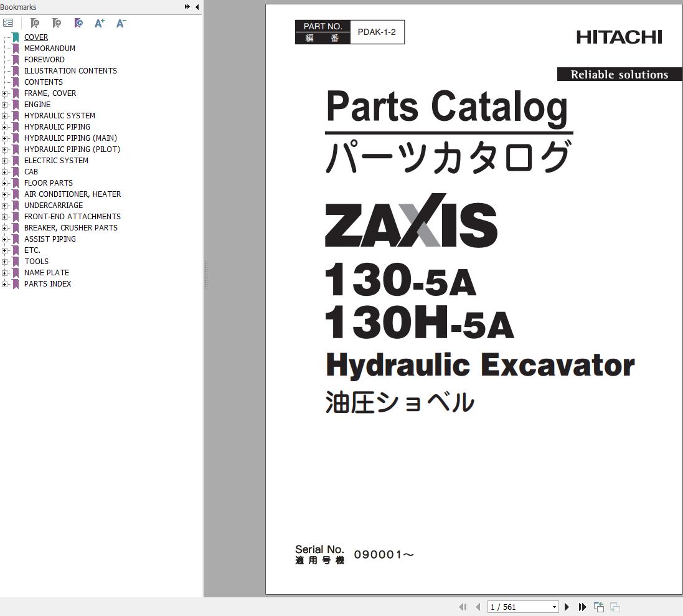Open FRONT-END ATTACHMENTS bookmark
The width and height of the screenshot is (683, 616).
(x=72, y=217)
